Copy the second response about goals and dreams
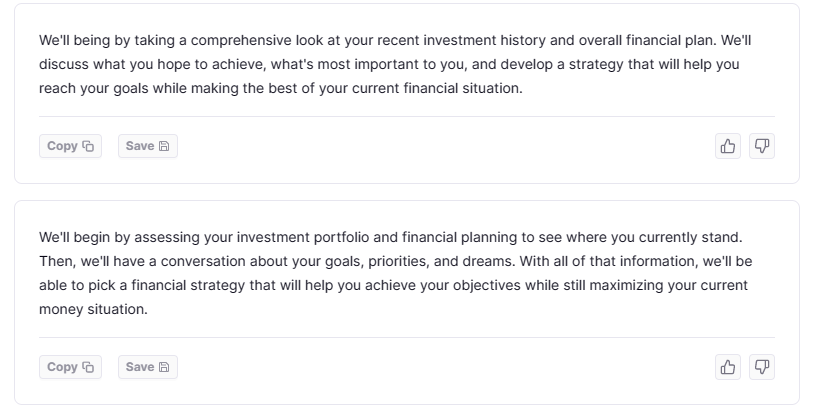This screenshot has width=816, height=411. coord(70,367)
